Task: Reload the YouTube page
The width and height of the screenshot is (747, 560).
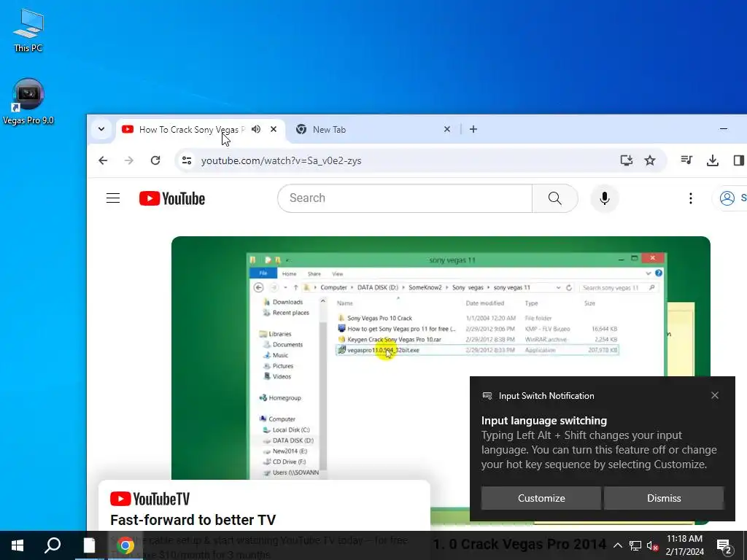Action: [x=155, y=160]
